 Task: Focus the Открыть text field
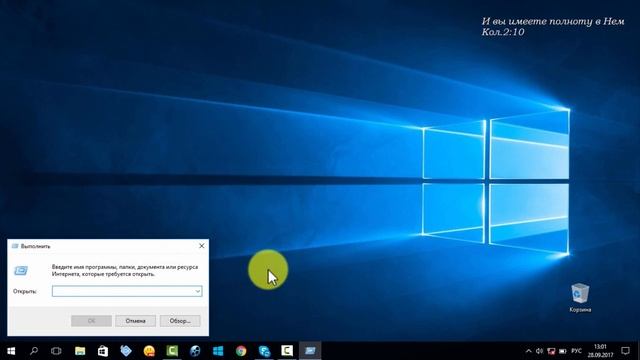pyautogui.click(x=127, y=291)
